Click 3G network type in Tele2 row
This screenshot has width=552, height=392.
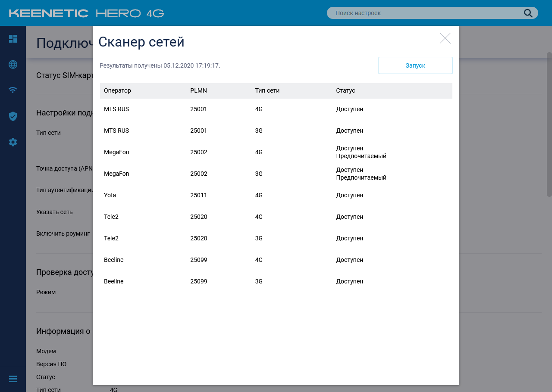[259, 239]
